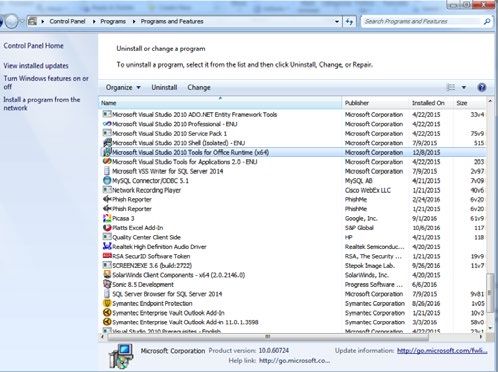
Task: Click the SQL Server Browser for SQL Server 2014 icon
Action: point(107,294)
